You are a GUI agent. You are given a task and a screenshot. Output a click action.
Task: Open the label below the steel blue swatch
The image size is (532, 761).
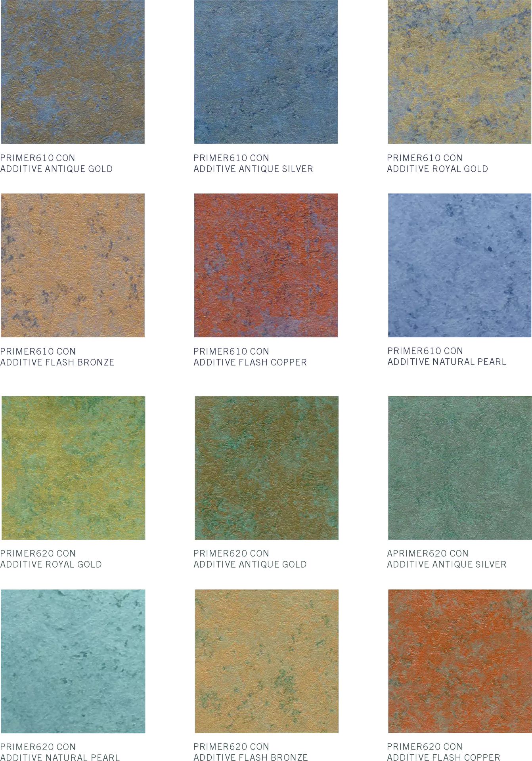(251, 164)
